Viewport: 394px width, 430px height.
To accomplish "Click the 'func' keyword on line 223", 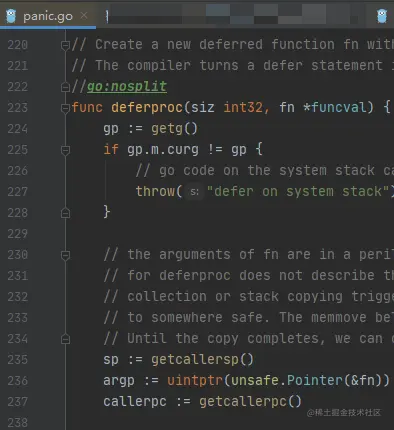I will tap(87, 108).
